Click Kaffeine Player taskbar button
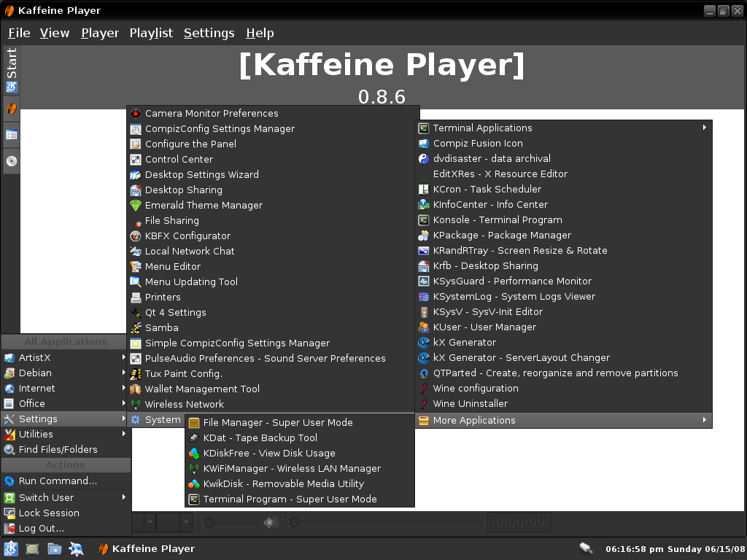Screen dimensions: 747x560 pos(147,548)
